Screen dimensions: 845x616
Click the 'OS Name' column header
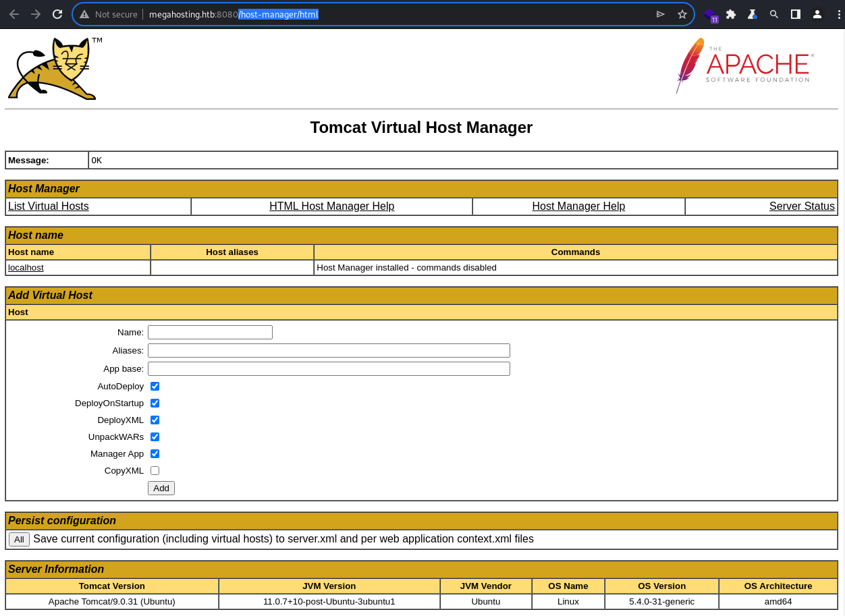click(568, 586)
